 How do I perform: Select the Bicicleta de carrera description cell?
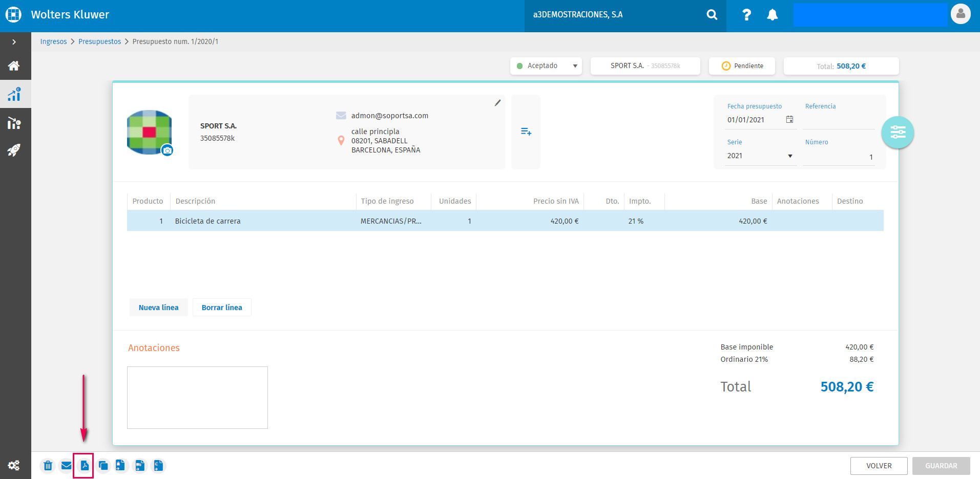pyautogui.click(x=263, y=221)
